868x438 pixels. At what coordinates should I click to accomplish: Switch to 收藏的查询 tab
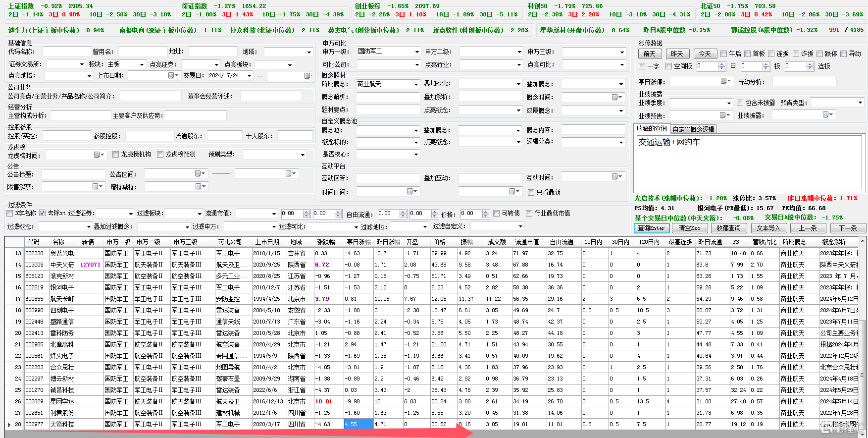[x=652, y=129]
